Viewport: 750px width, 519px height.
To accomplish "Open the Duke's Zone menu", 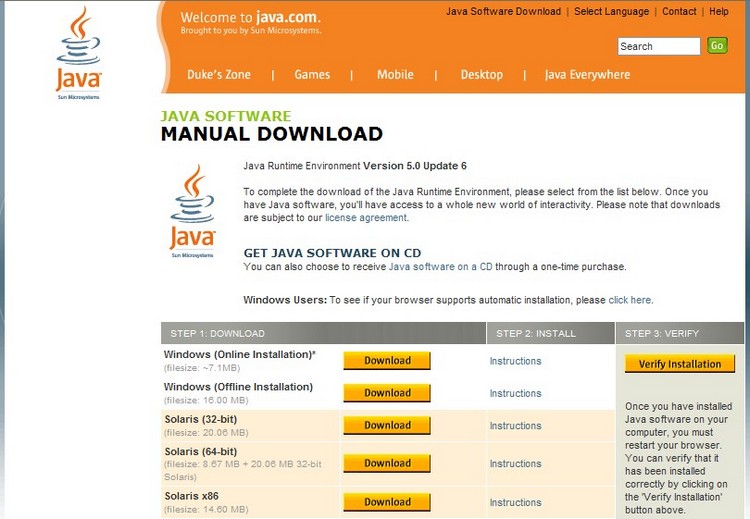I will tap(219, 75).
